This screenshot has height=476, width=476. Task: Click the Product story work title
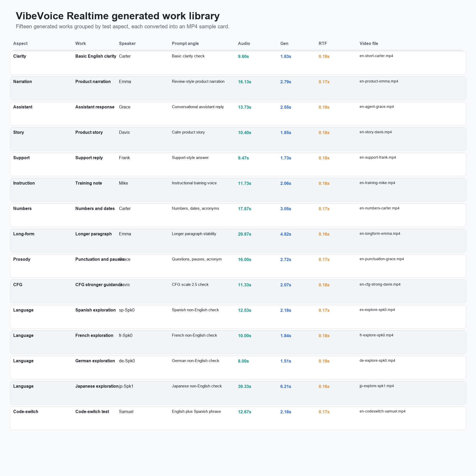(89, 132)
